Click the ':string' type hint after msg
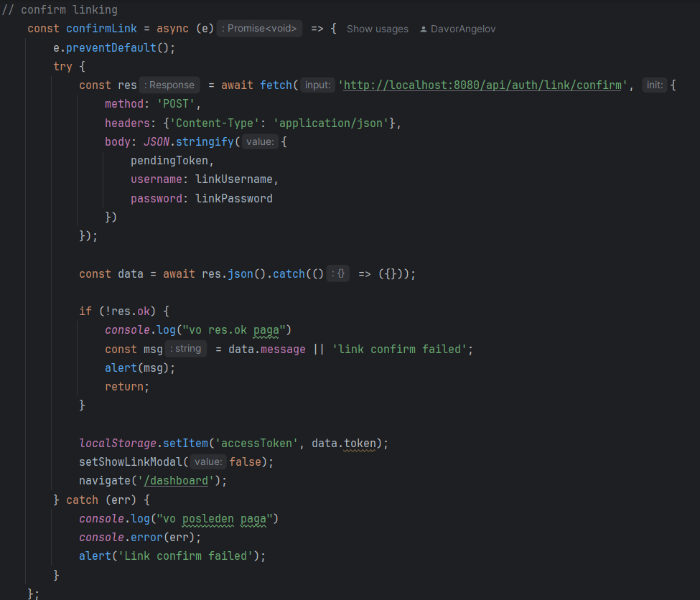Image resolution: width=700 pixels, height=600 pixels. 186,349
